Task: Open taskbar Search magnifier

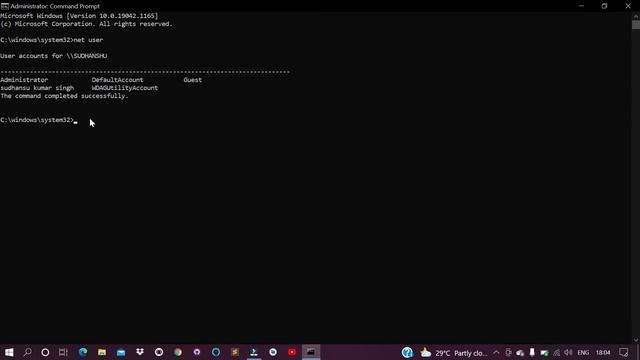Action: pos(27,352)
